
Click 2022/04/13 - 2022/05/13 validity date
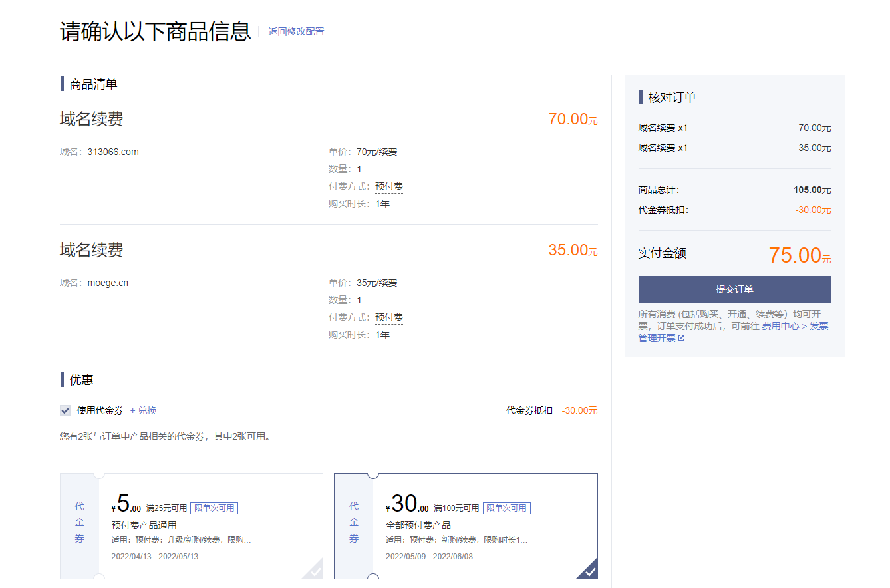pyautogui.click(x=154, y=556)
